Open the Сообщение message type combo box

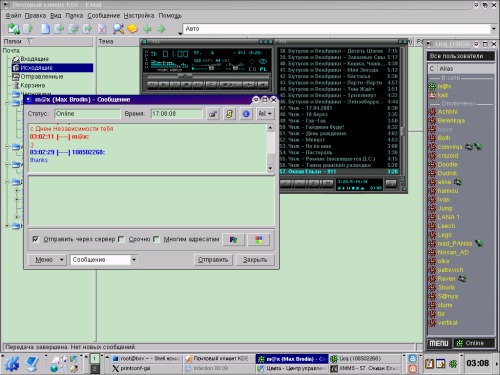pyautogui.click(x=103, y=260)
